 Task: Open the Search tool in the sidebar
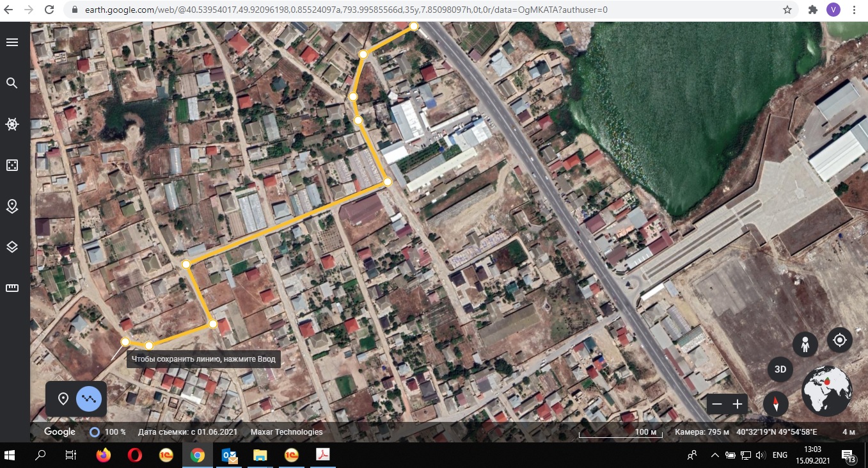point(12,83)
